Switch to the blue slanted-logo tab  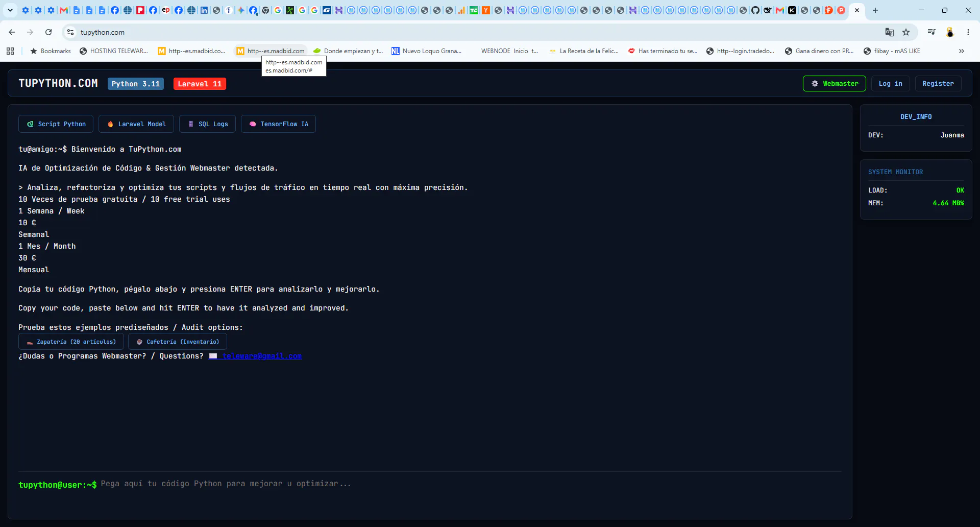327,10
